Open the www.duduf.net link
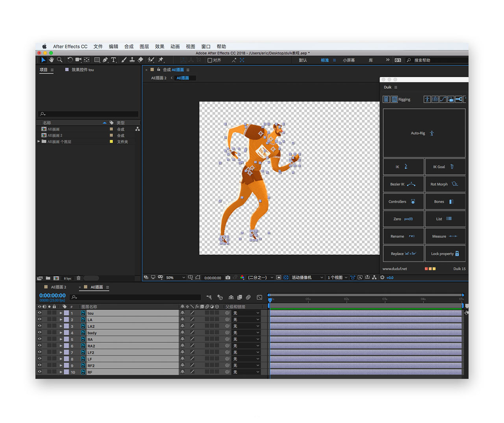The height and width of the screenshot is (423, 504). (395, 269)
